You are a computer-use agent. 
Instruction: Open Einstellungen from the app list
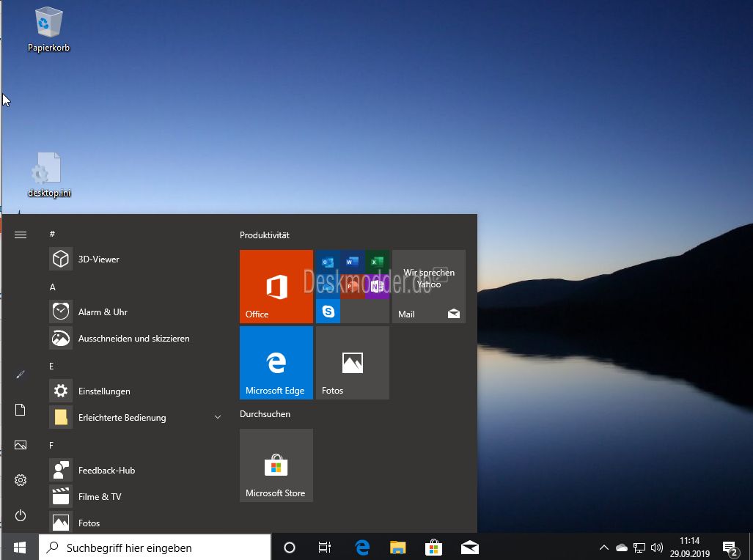click(134, 391)
